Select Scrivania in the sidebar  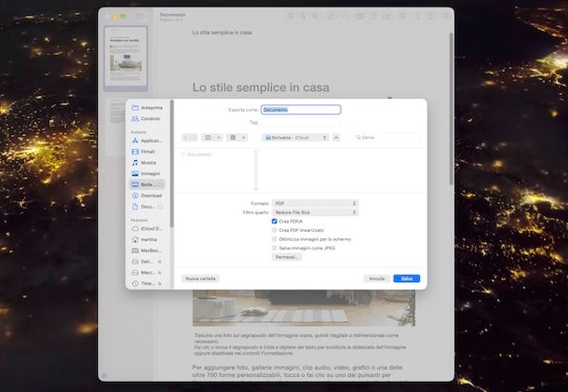(x=147, y=184)
